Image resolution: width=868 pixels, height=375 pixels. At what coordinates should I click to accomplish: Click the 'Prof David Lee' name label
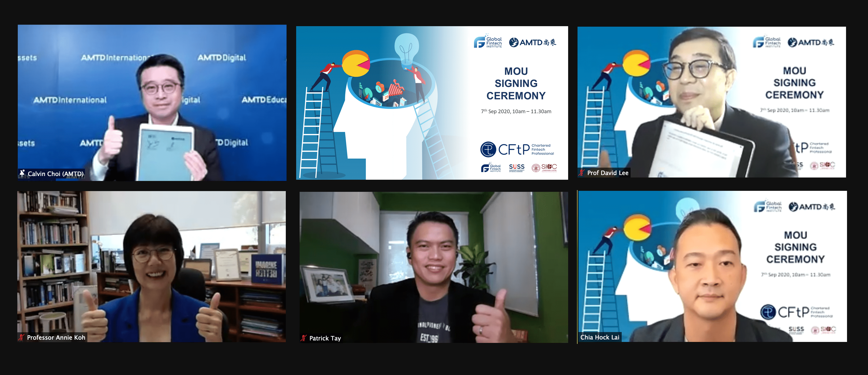click(x=608, y=173)
